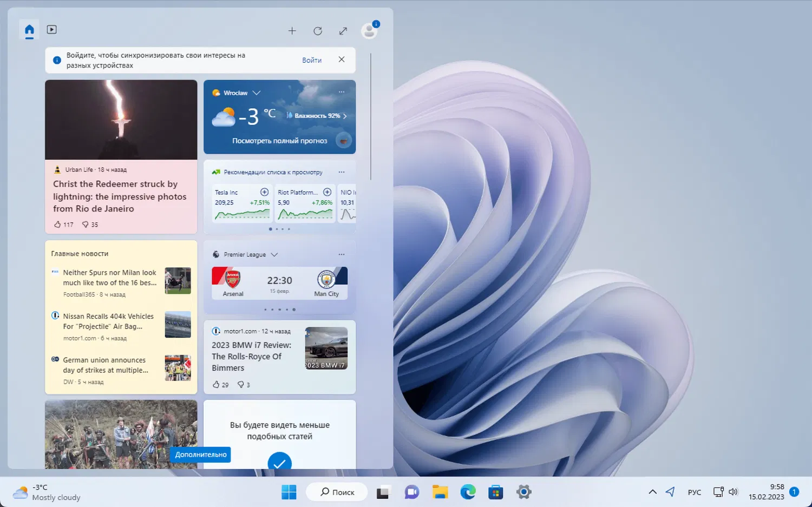Expand the Premier League dropdown
The height and width of the screenshot is (507, 812).
[x=274, y=255]
